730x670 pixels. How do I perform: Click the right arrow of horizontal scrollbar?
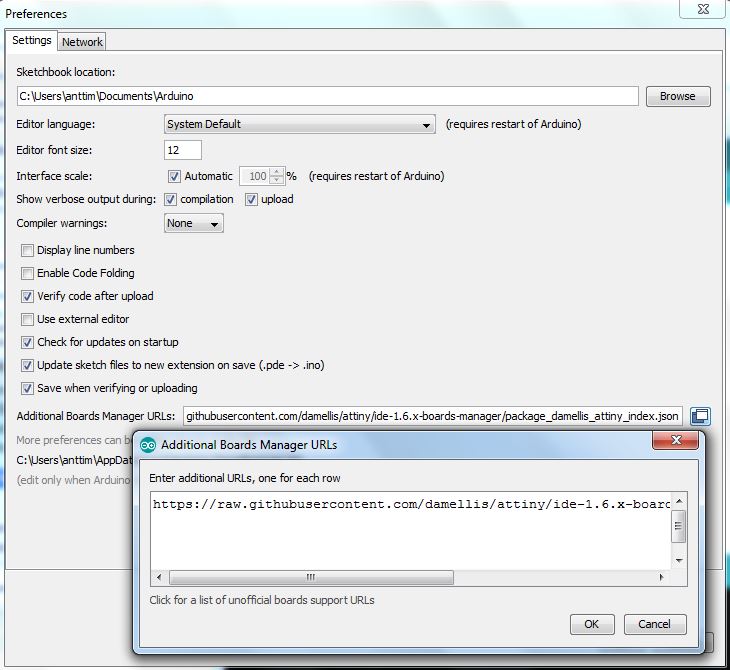[661, 578]
